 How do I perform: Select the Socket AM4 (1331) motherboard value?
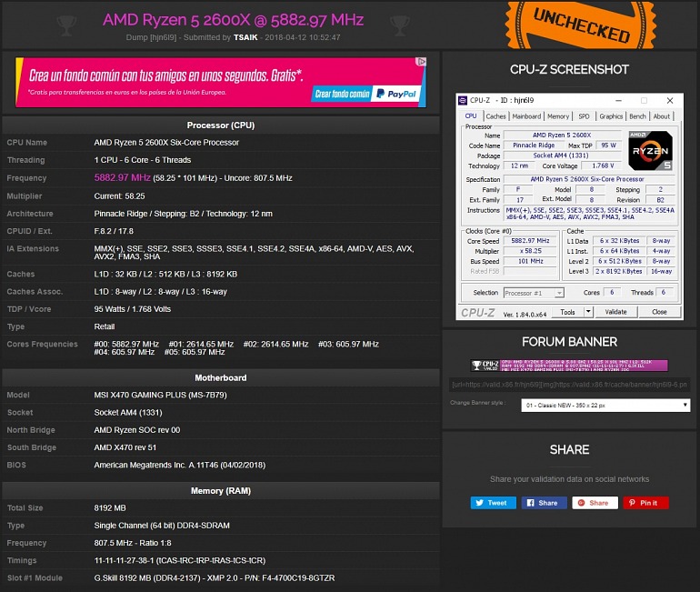pos(128,413)
